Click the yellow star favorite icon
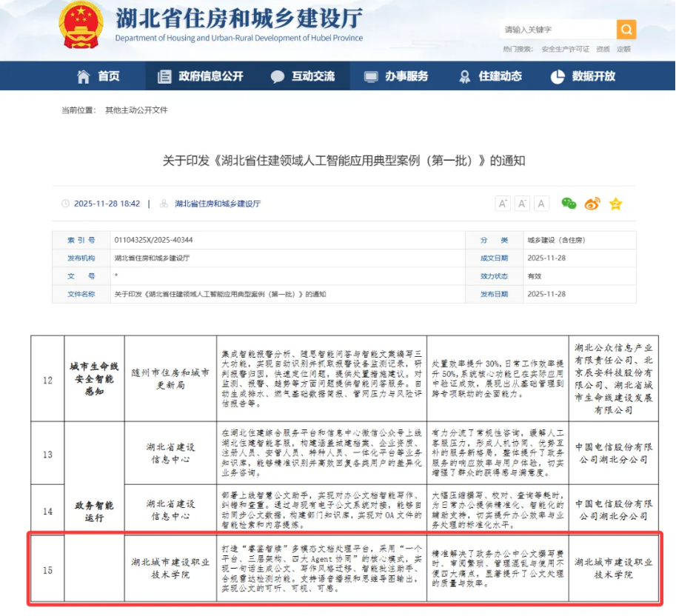Image resolution: width=676 pixels, height=616 pixels. point(615,204)
